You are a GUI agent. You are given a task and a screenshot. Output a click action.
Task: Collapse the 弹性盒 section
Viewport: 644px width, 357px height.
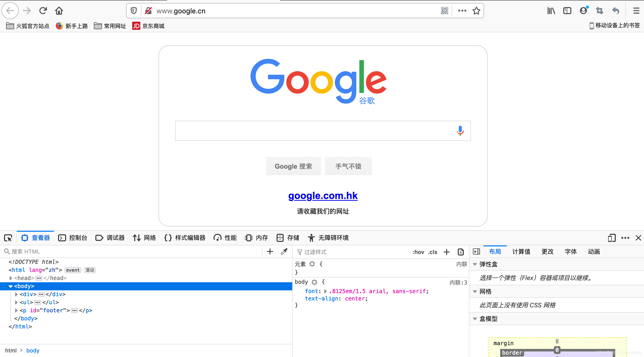[475, 264]
